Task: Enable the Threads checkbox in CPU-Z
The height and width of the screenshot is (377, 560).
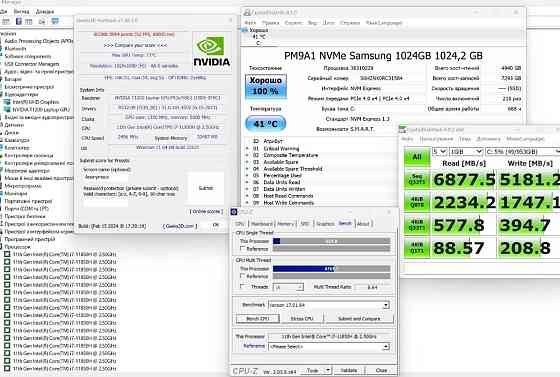Action: pos(243,287)
